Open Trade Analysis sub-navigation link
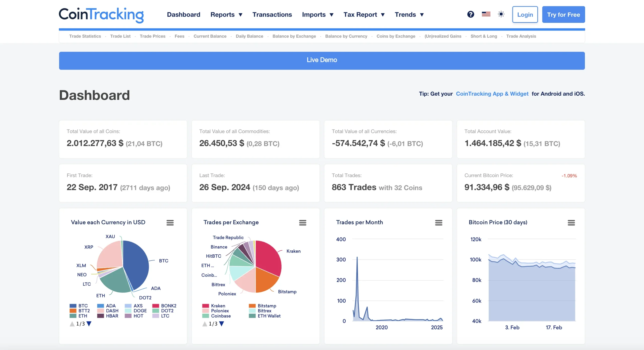Viewport: 644px width, 350px height. coord(521,36)
